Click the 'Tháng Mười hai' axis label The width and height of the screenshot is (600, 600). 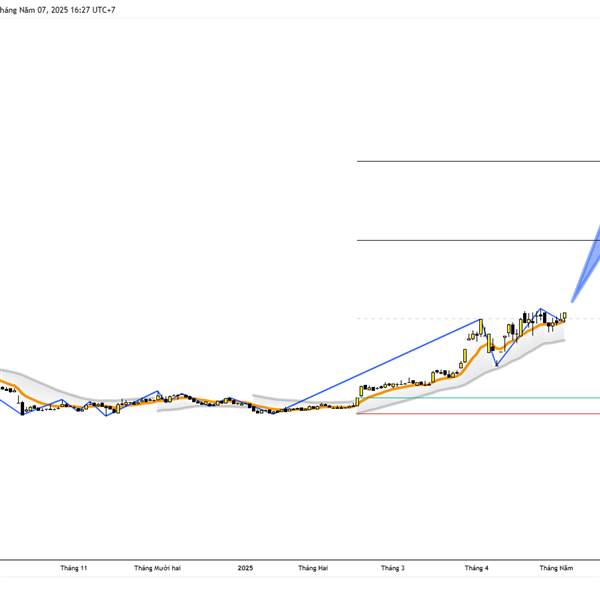157,568
